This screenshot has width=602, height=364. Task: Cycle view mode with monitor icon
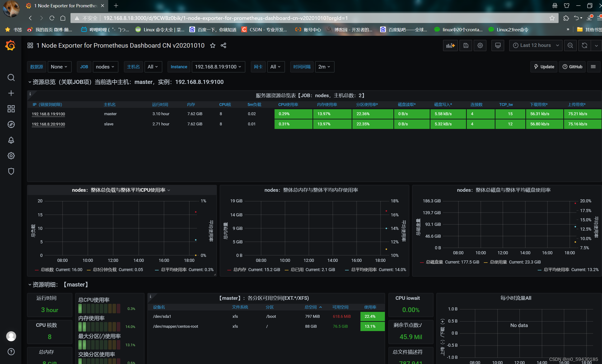(498, 46)
